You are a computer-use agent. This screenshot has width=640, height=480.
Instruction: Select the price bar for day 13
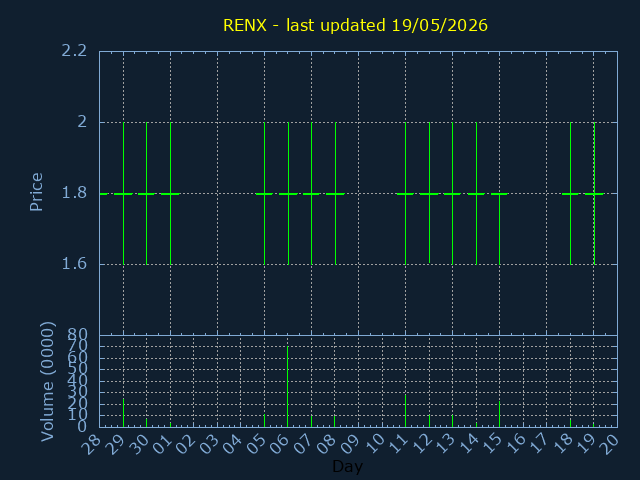(x=452, y=193)
